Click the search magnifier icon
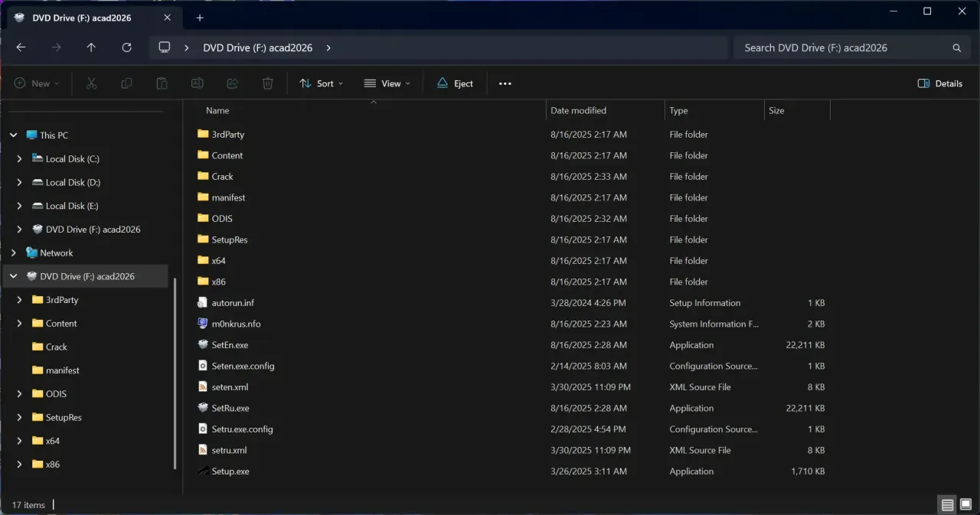Viewport: 980px width, 515px height. coord(956,47)
